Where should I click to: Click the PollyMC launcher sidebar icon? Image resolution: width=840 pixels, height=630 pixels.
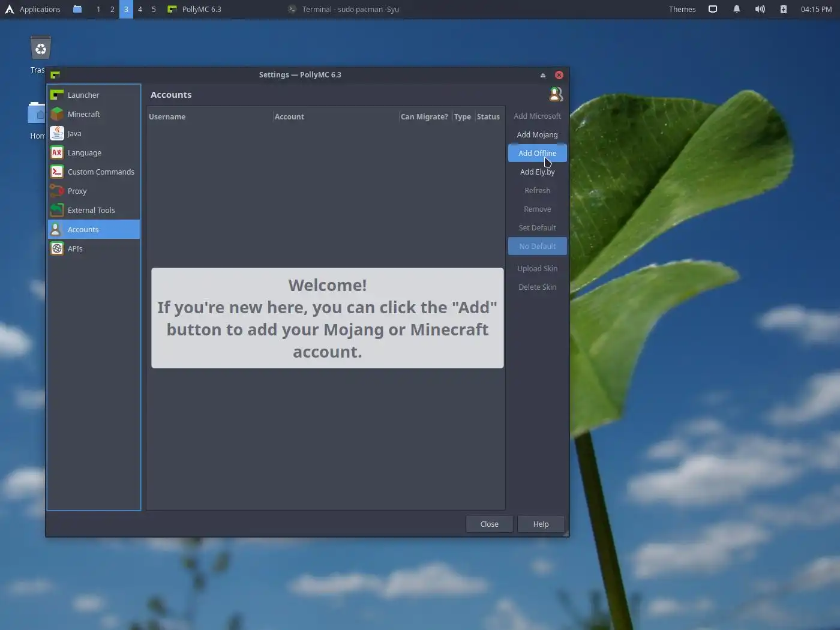[57, 95]
